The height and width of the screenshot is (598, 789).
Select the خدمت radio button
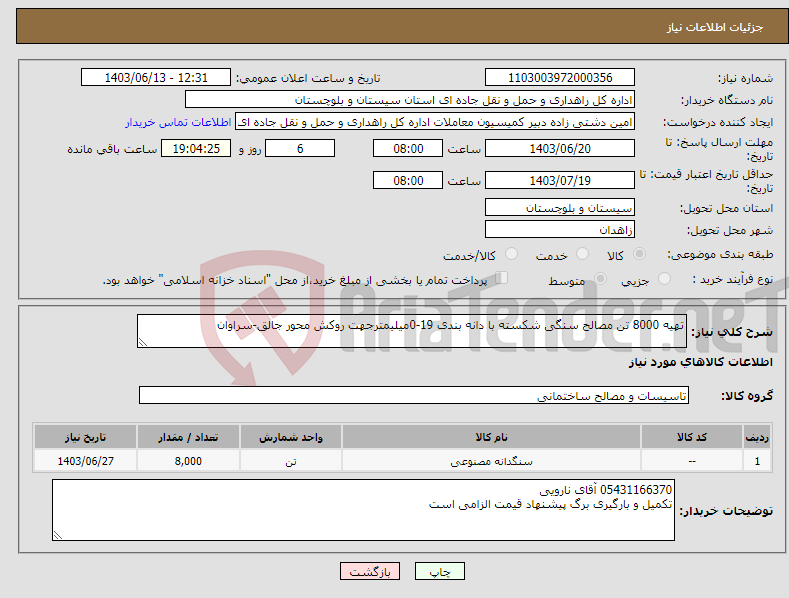point(582,254)
